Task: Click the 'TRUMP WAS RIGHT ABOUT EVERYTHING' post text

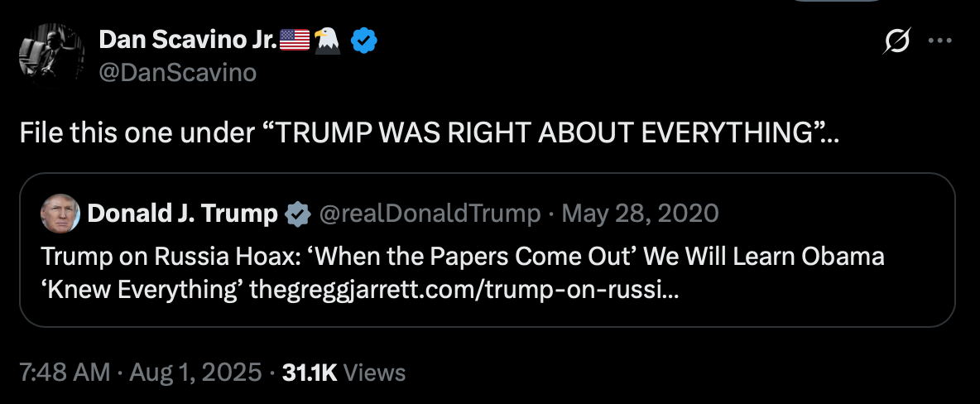Action: [x=540, y=132]
